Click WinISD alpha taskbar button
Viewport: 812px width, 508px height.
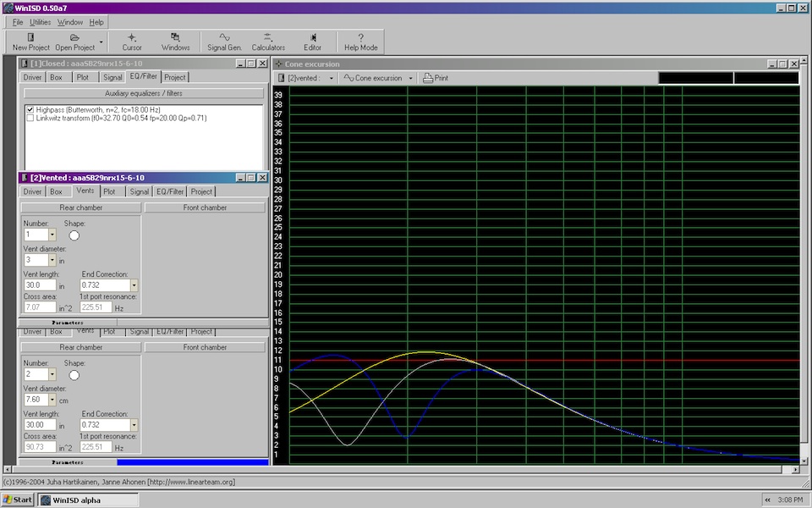click(88, 500)
